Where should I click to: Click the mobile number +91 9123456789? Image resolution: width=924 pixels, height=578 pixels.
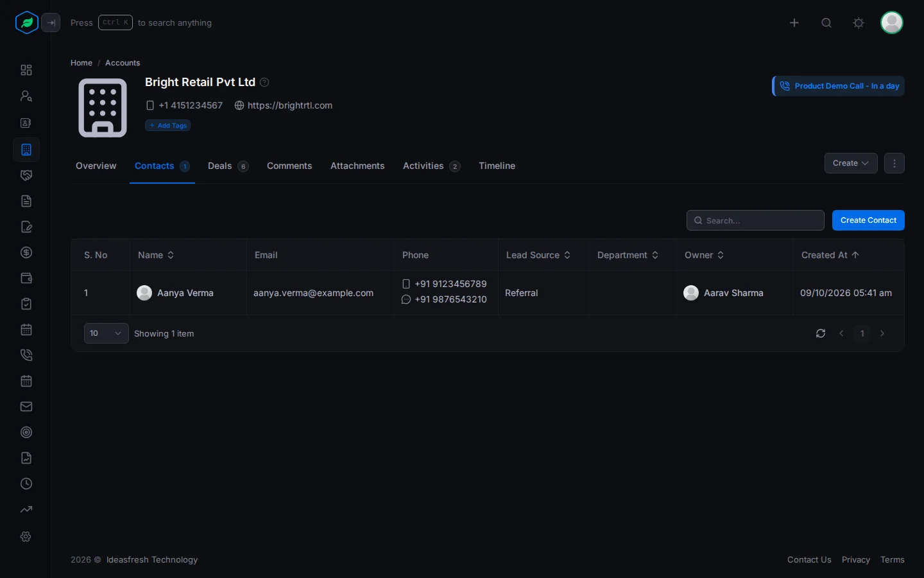[450, 284]
